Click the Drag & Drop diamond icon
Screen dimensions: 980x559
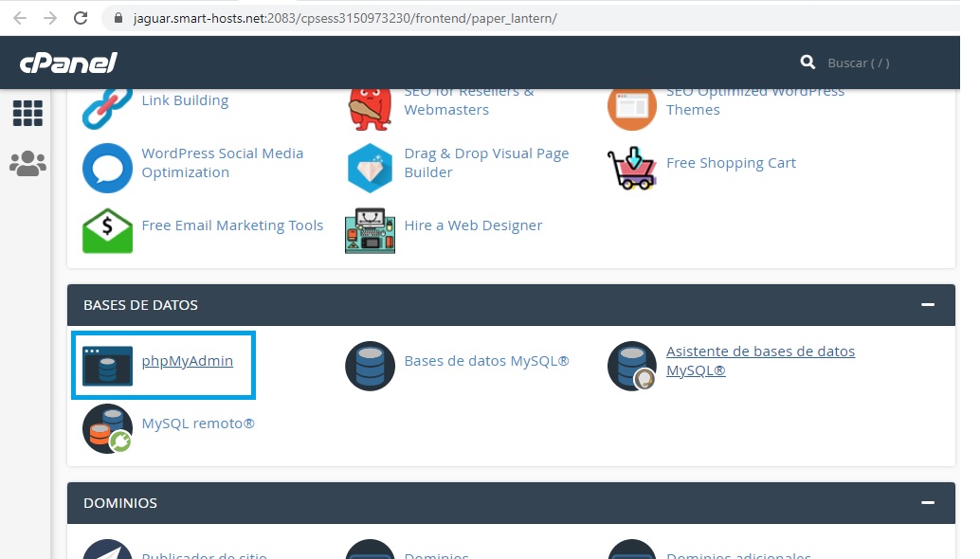click(370, 168)
